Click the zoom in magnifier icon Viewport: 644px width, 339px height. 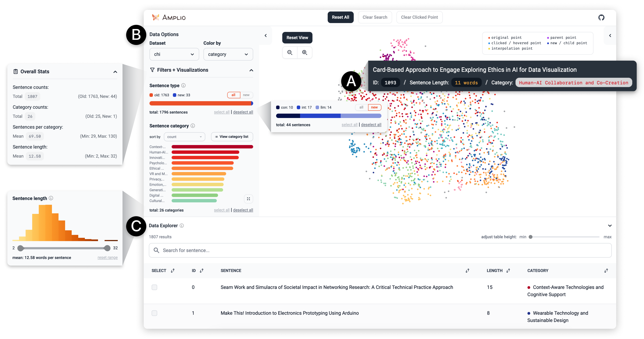(x=304, y=52)
